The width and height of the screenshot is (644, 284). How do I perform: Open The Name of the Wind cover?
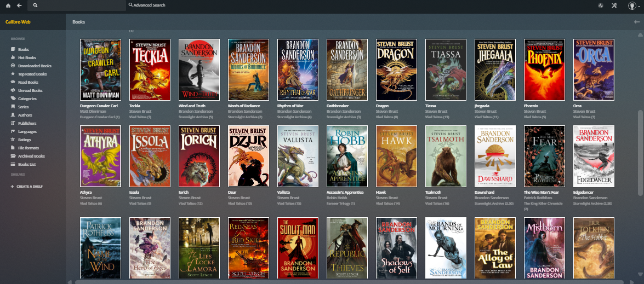coord(101,248)
